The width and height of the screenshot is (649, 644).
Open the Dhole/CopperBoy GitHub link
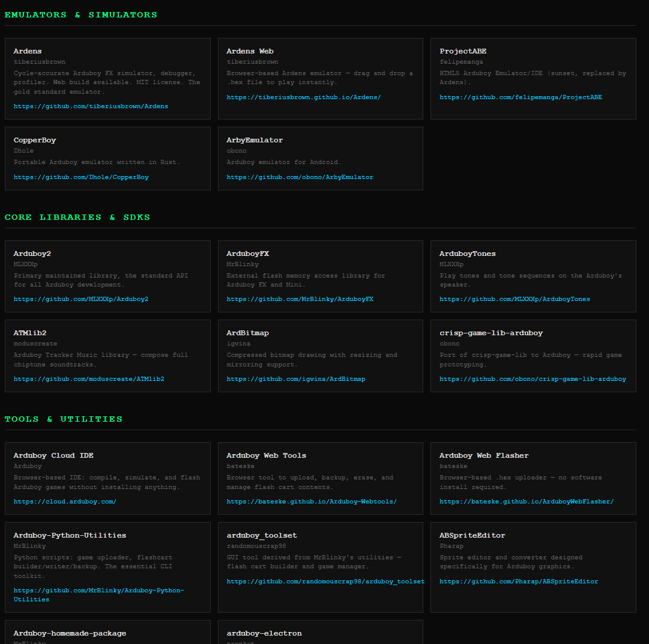(x=81, y=177)
